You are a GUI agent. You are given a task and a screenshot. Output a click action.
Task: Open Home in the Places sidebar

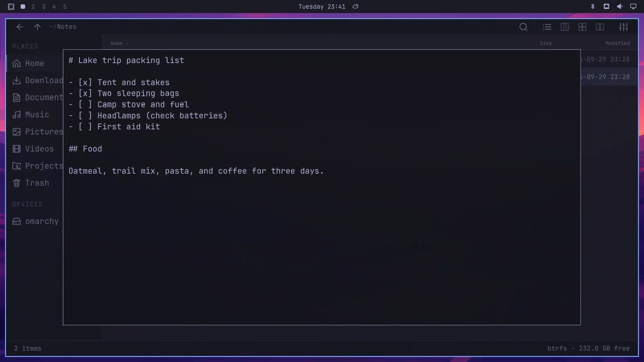click(35, 63)
